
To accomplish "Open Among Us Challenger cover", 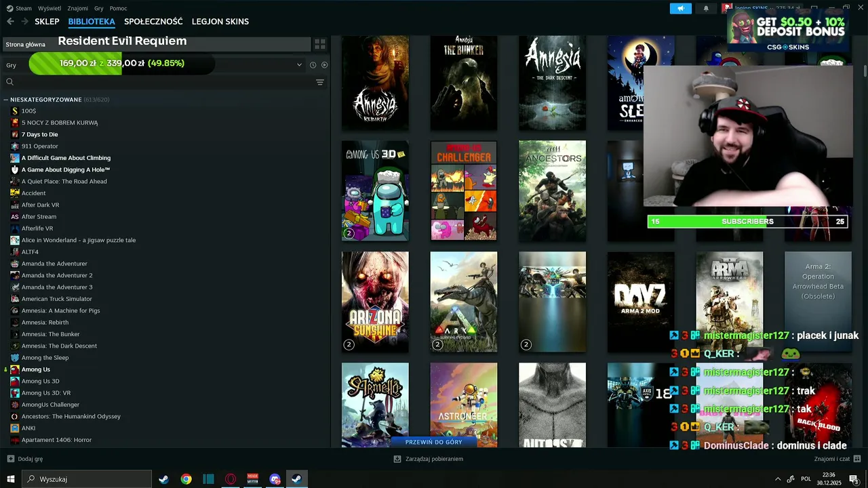I will coord(464,190).
